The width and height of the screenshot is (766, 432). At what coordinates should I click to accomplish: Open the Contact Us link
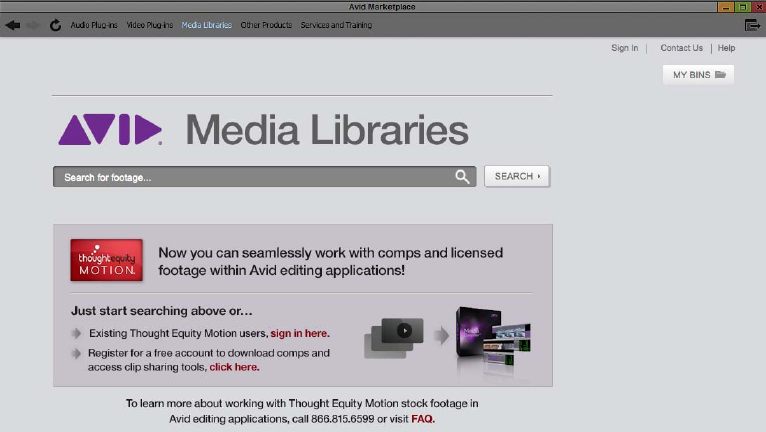pyautogui.click(x=681, y=48)
